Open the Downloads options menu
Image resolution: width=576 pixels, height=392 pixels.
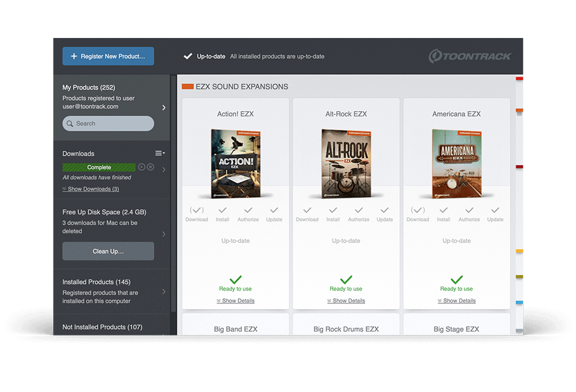160,153
